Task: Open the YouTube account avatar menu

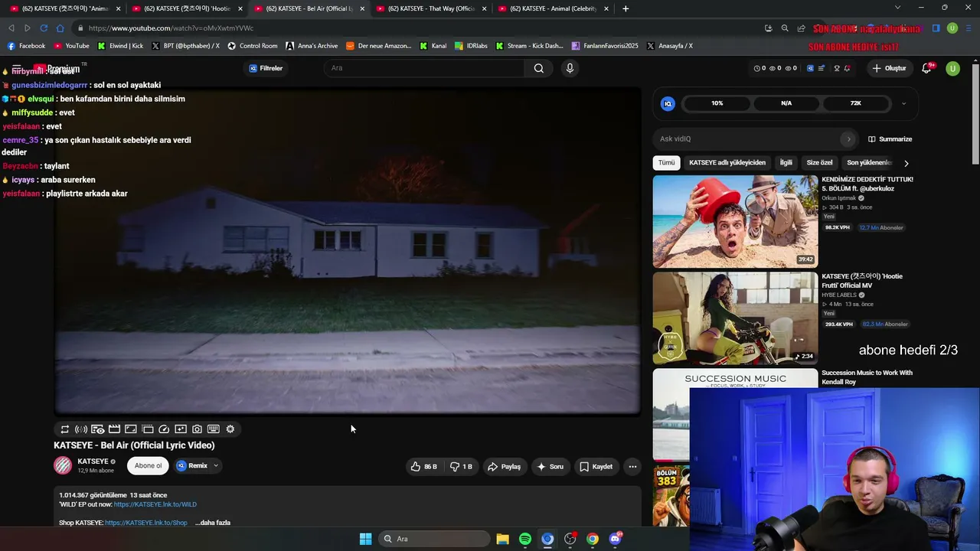Action: coord(952,68)
